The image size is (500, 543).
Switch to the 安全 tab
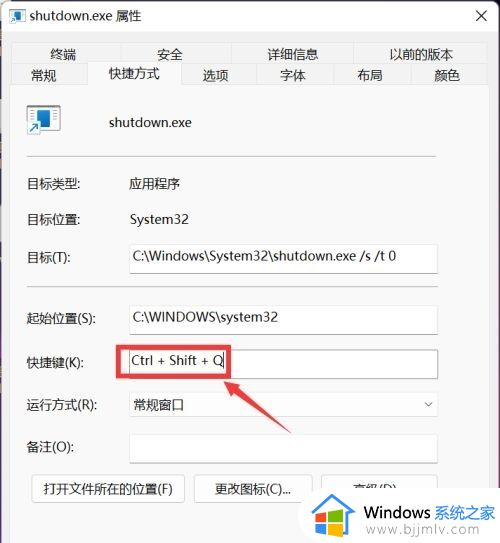pyautogui.click(x=170, y=54)
